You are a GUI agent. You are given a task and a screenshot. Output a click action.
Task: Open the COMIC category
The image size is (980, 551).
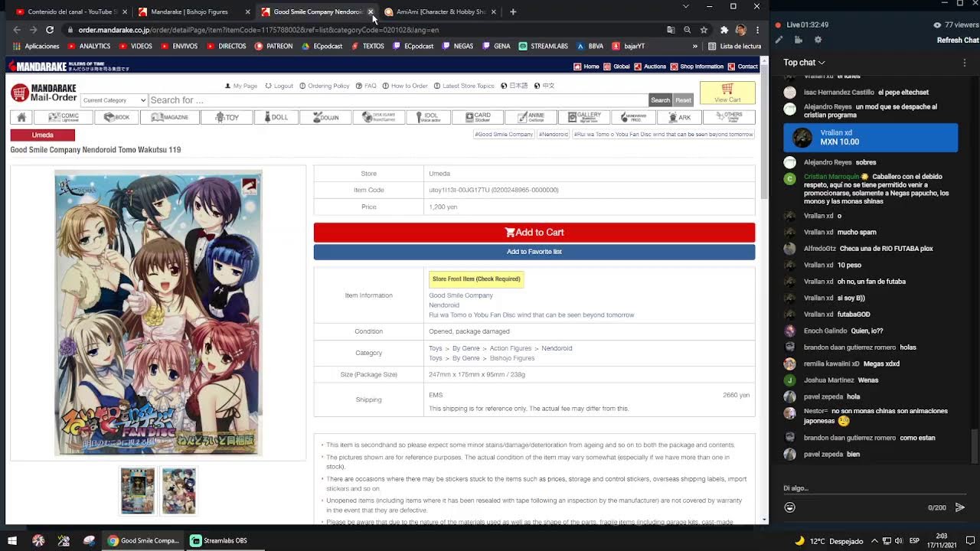(64, 117)
